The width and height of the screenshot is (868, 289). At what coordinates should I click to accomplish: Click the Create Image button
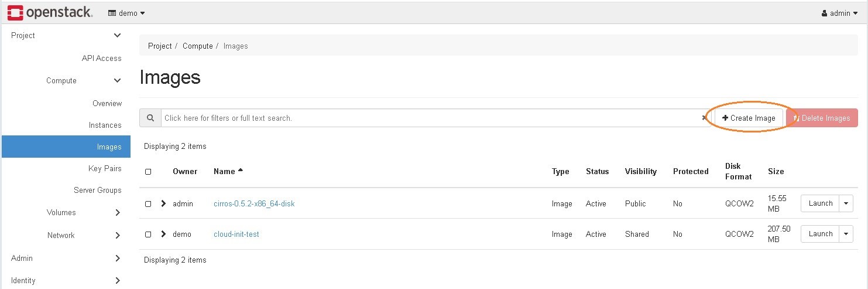click(x=749, y=118)
